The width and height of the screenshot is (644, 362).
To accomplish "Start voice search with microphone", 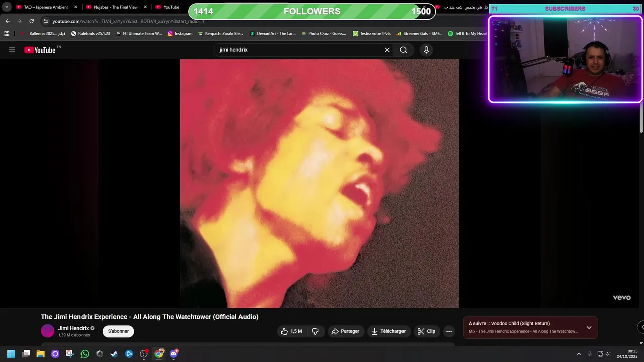I will pyautogui.click(x=426, y=50).
